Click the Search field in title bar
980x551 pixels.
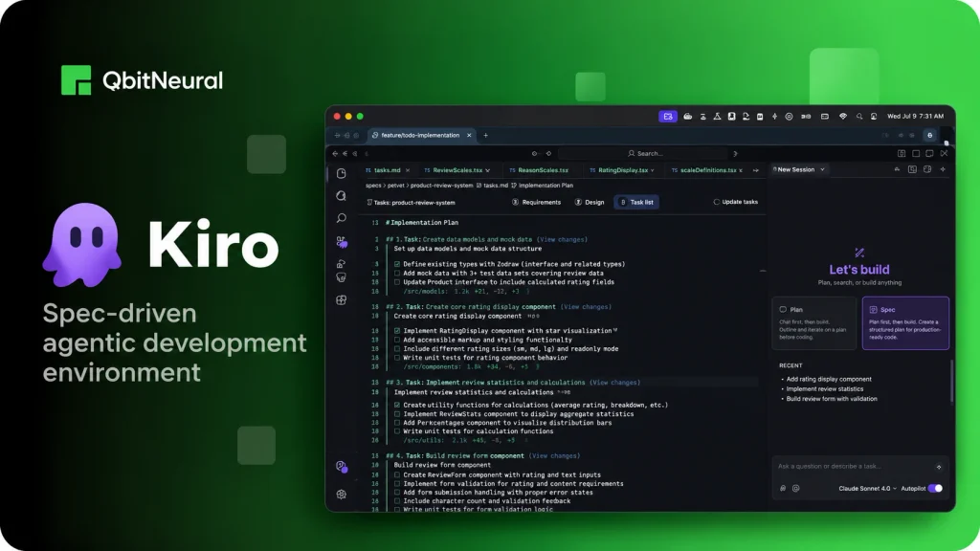coord(644,154)
